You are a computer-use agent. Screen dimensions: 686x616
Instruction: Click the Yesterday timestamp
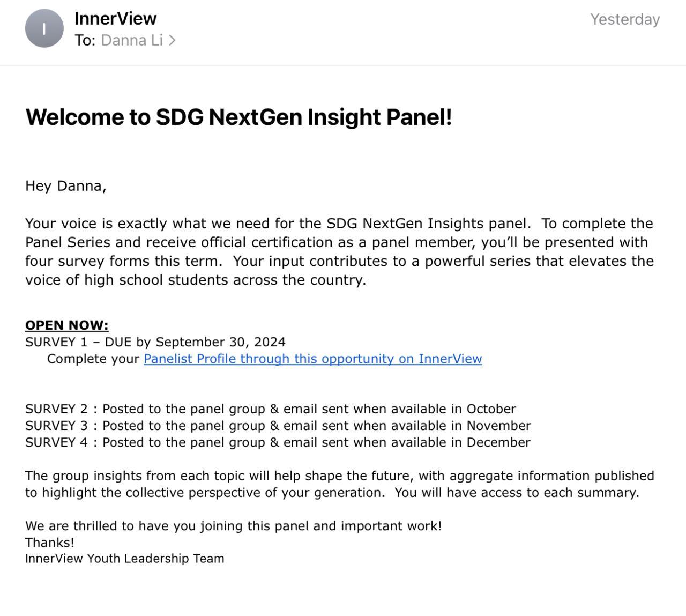click(x=624, y=19)
